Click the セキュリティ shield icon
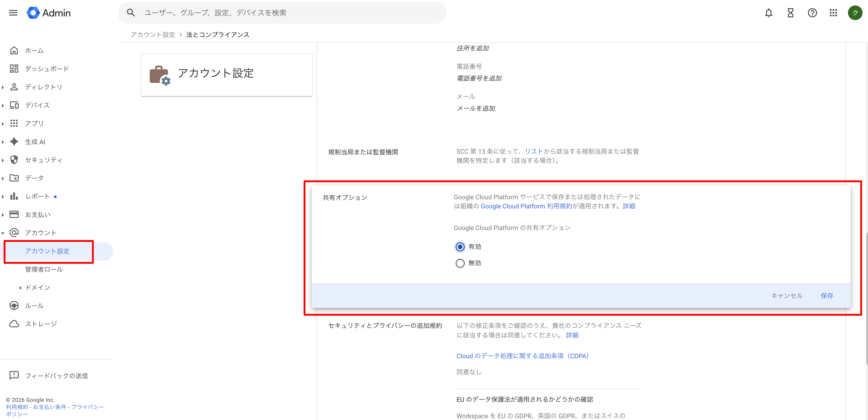The width and height of the screenshot is (868, 420). tap(14, 160)
